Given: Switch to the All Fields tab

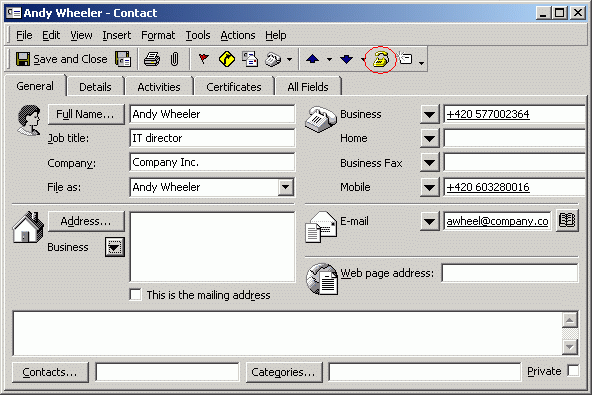Looking at the screenshot, I should click(x=308, y=87).
